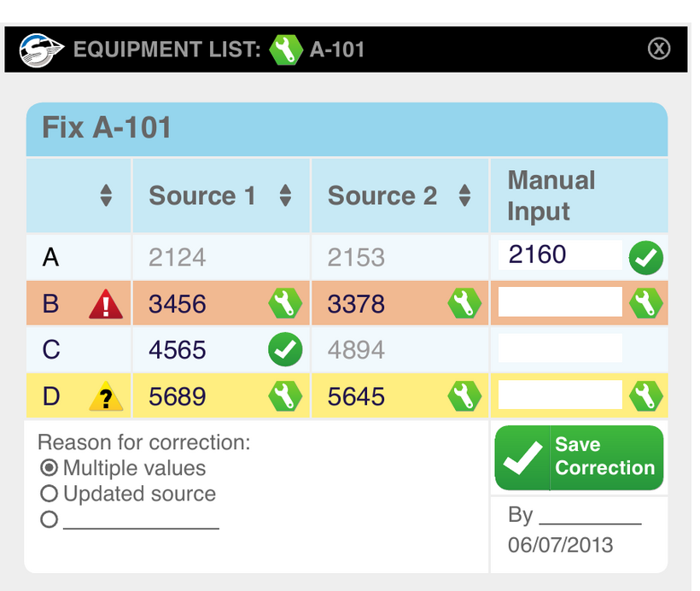Sort by the first unlabeled column
The image size is (700, 591).
pyautogui.click(x=106, y=196)
